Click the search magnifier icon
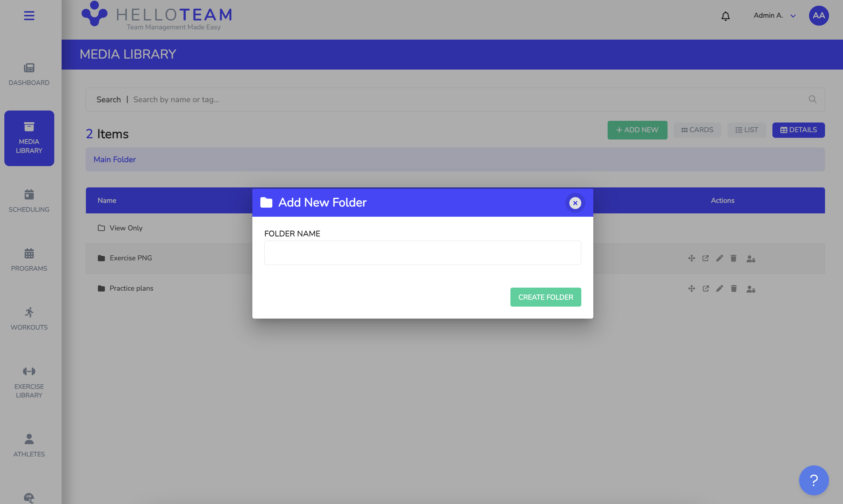The width and height of the screenshot is (843, 504). tap(812, 100)
